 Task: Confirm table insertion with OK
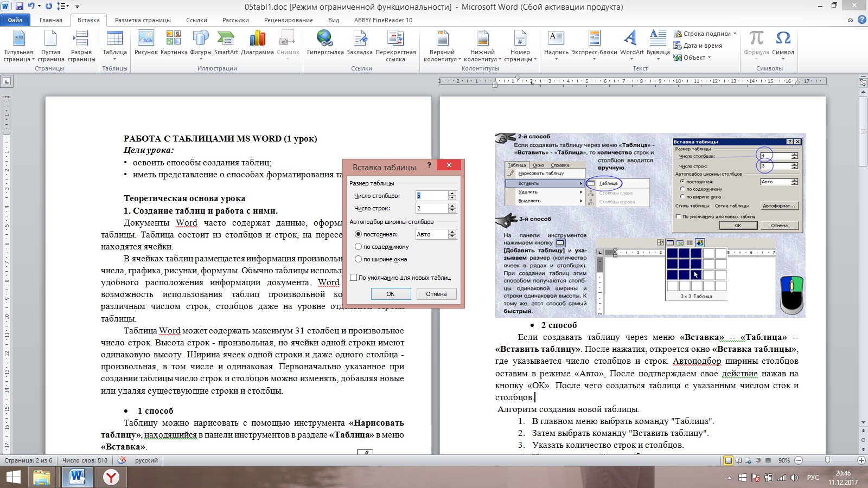391,294
